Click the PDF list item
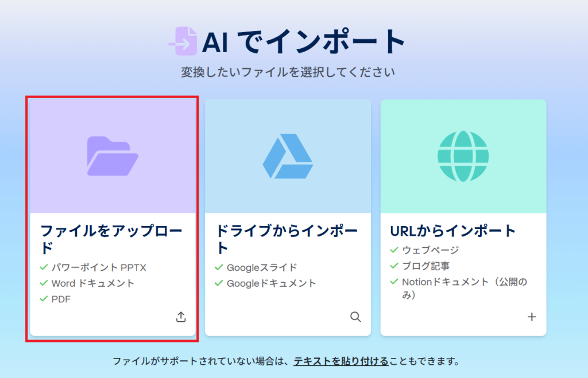The width and height of the screenshot is (588, 378). [x=61, y=299]
